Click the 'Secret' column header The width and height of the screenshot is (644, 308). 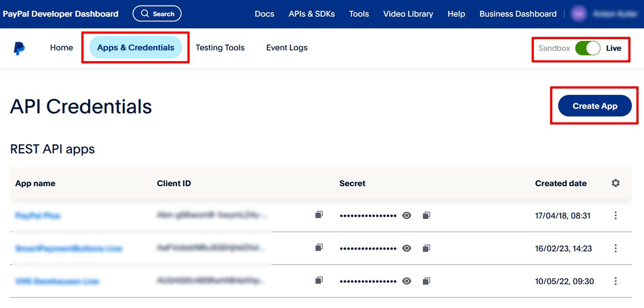353,183
